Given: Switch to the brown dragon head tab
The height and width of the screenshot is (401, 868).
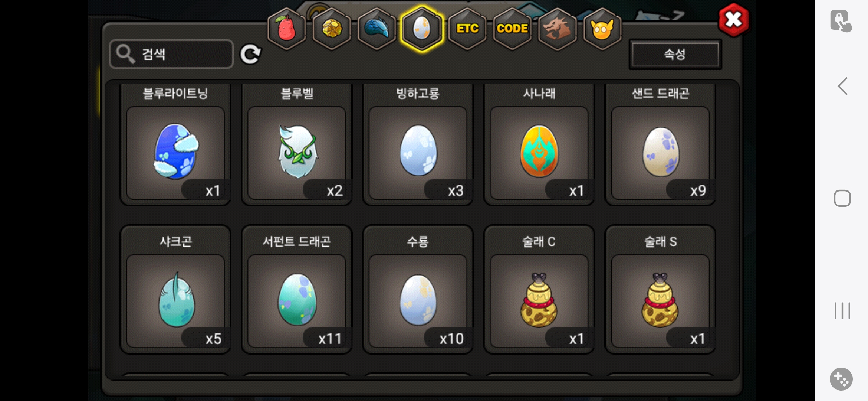Looking at the screenshot, I should [557, 29].
